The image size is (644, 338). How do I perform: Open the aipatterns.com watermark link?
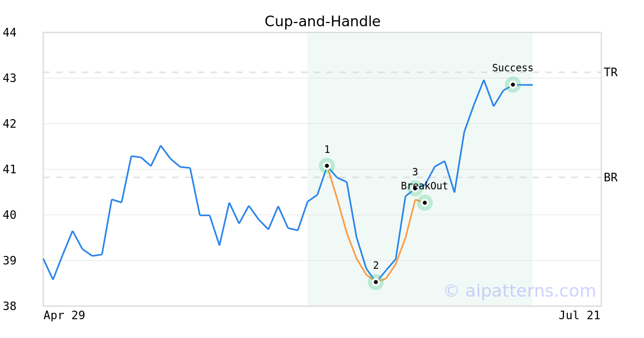click(x=519, y=291)
